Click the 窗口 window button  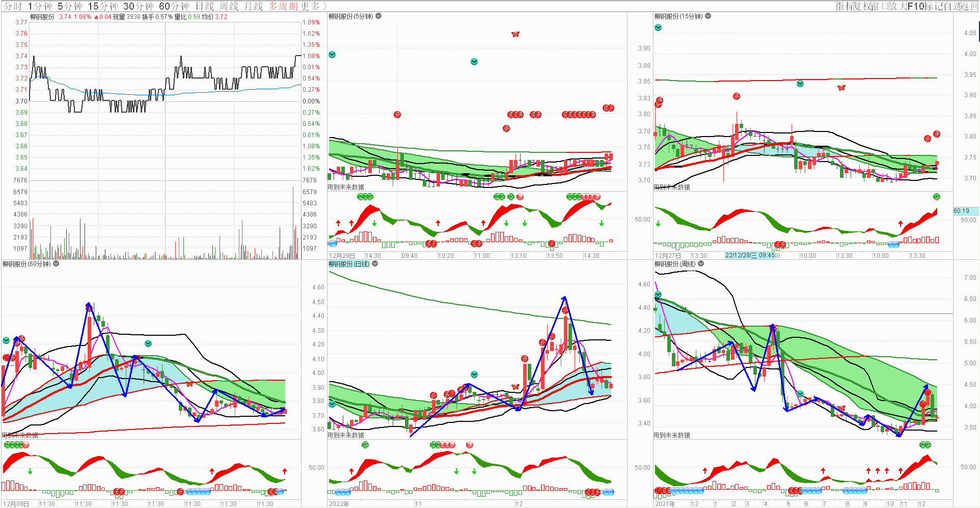(881, 6)
